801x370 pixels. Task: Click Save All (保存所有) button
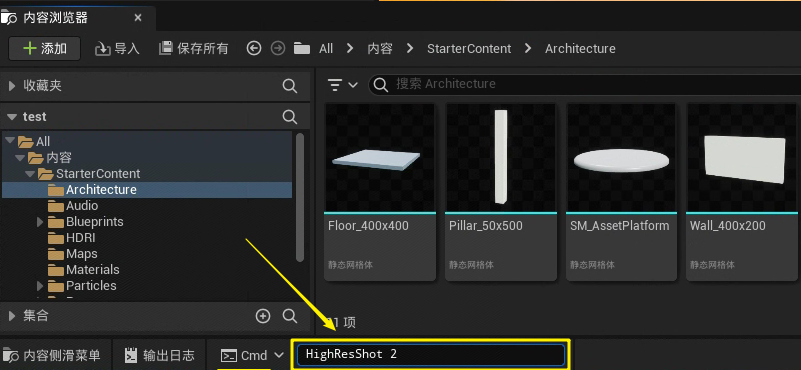[x=193, y=49]
